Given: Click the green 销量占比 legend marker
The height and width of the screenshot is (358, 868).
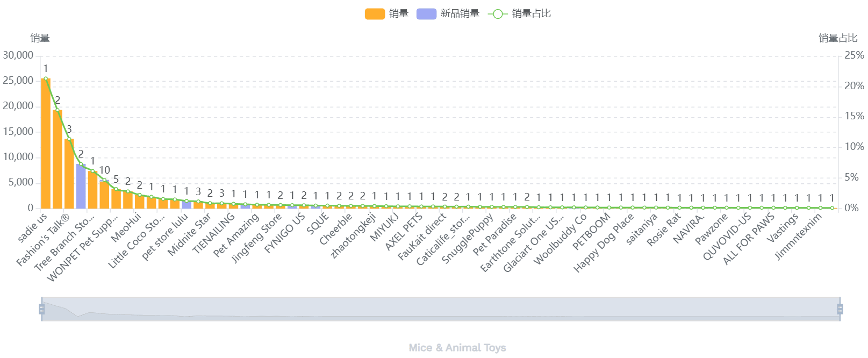Looking at the screenshot, I should tap(498, 14).
